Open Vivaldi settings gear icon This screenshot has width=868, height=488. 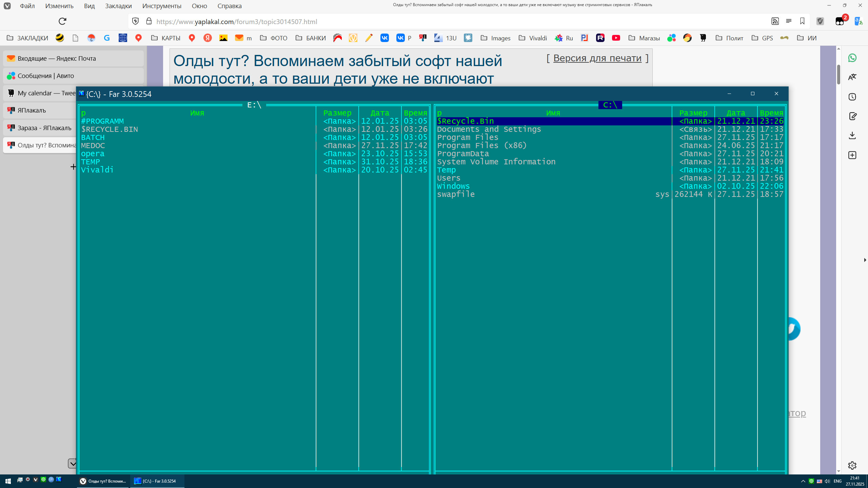852,465
